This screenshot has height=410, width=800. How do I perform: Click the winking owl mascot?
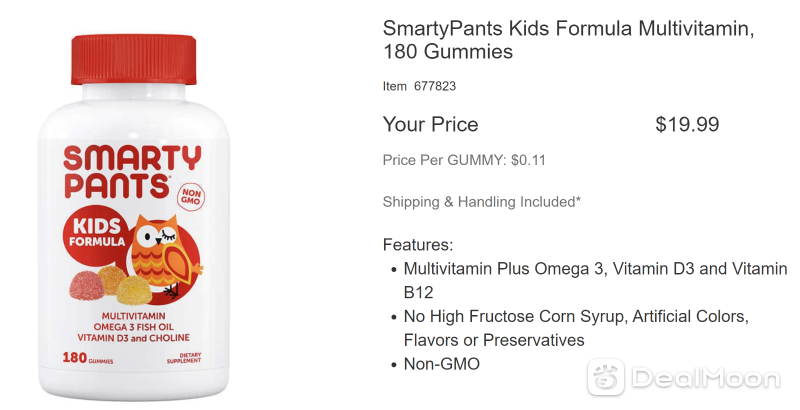pos(163,255)
